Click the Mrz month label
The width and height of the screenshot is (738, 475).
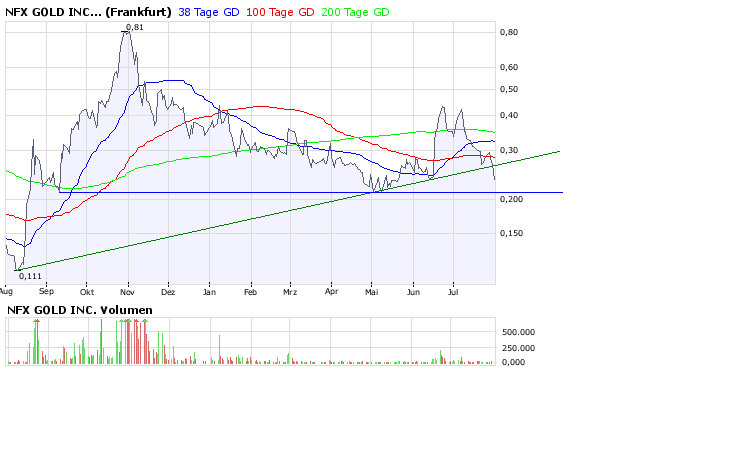291,291
